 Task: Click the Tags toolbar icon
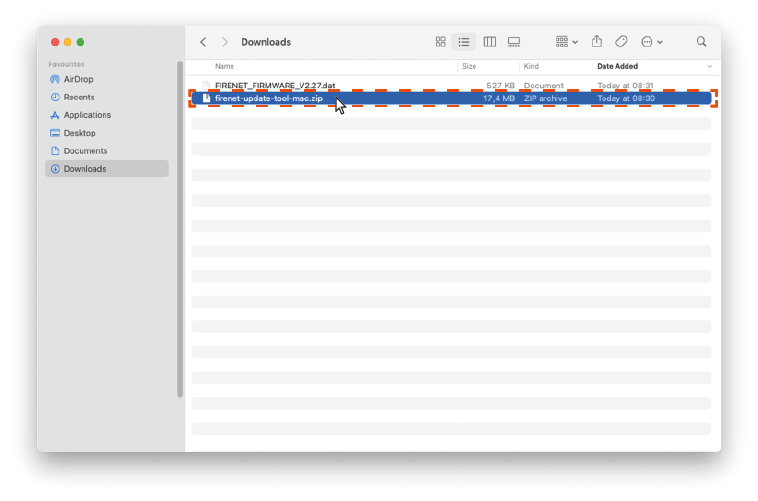[x=621, y=42]
